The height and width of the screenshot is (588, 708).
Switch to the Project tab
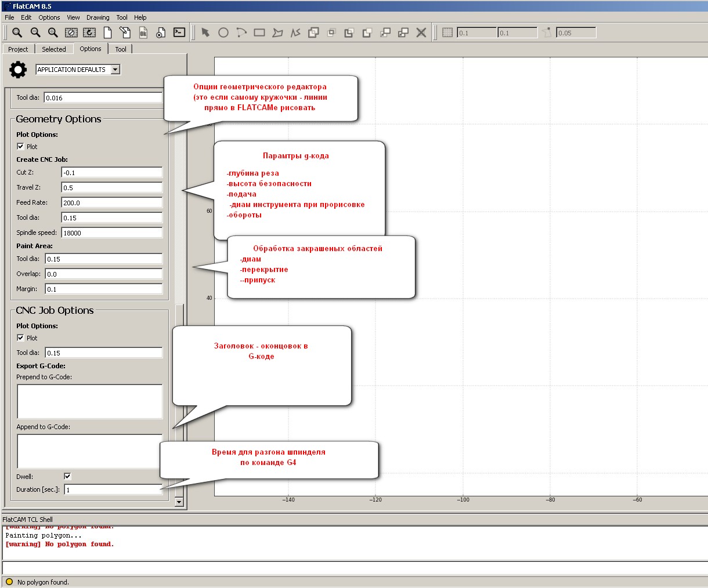[18, 49]
